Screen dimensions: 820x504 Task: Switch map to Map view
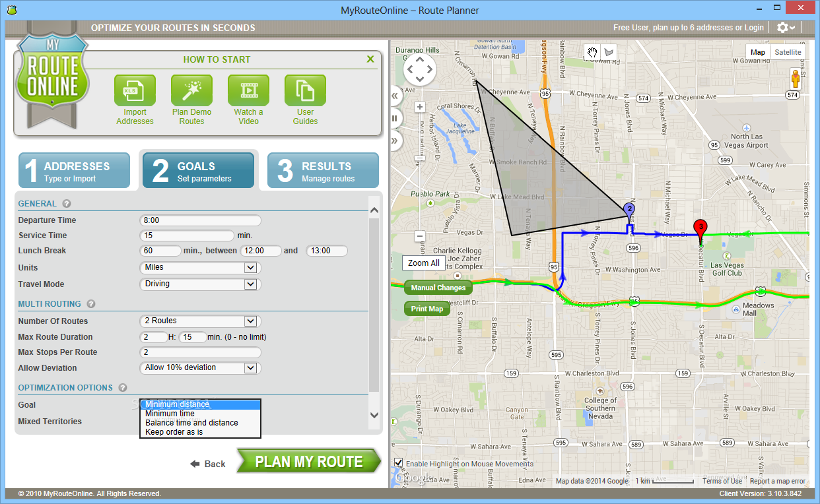[758, 52]
